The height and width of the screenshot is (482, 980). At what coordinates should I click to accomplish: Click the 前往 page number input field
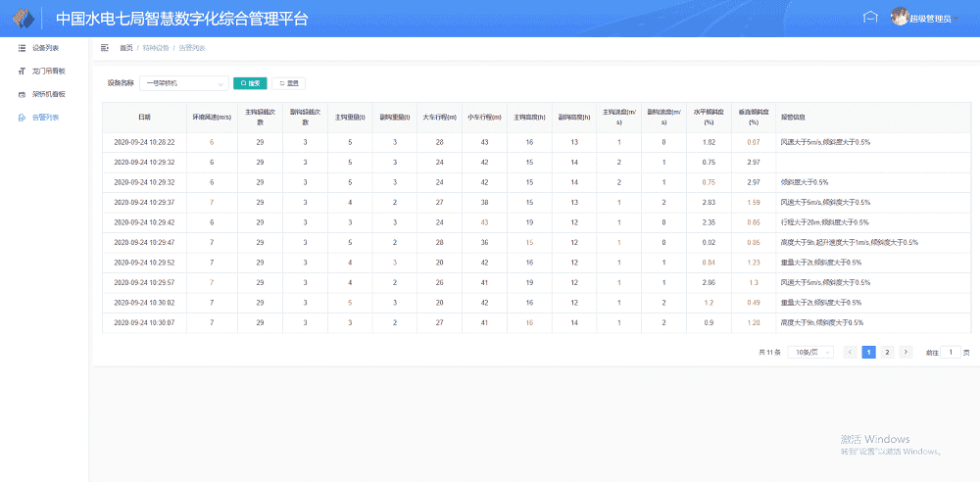(949, 352)
